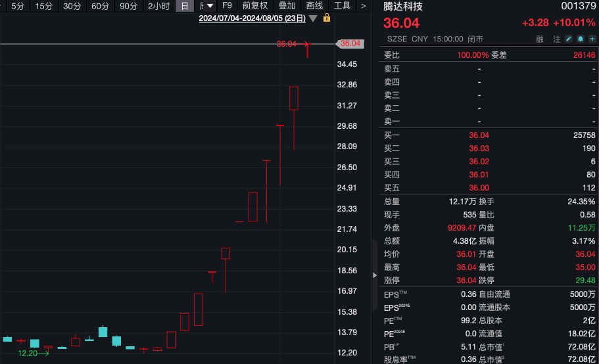Open the date range dropdown triangle
The height and width of the screenshot is (364, 599).
(x=313, y=18)
